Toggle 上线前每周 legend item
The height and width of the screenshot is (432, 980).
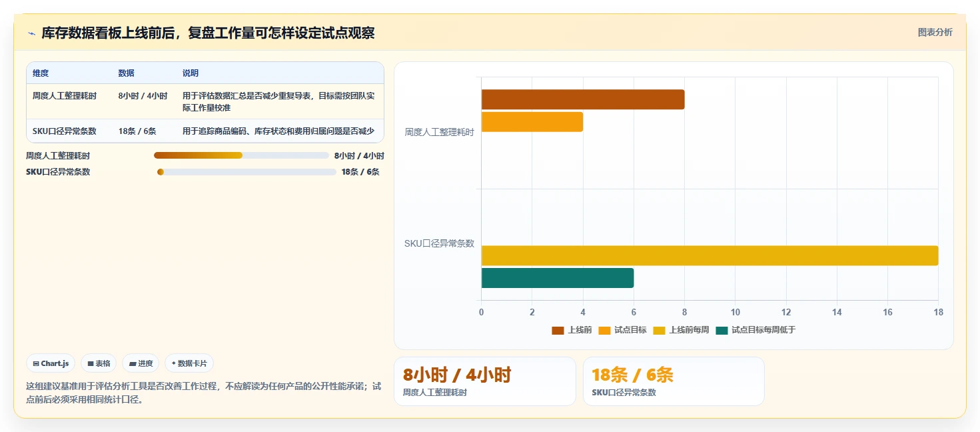(681, 330)
